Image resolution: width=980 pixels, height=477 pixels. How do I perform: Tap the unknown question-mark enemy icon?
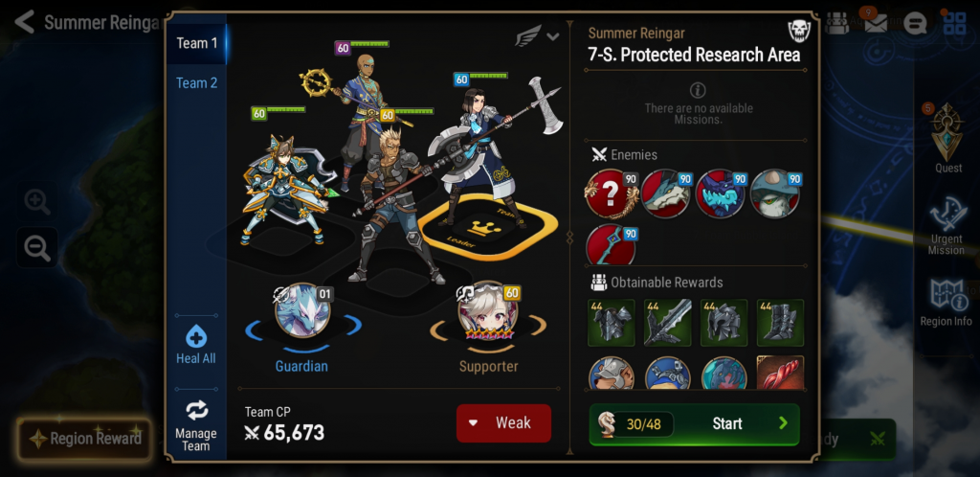pyautogui.click(x=610, y=193)
